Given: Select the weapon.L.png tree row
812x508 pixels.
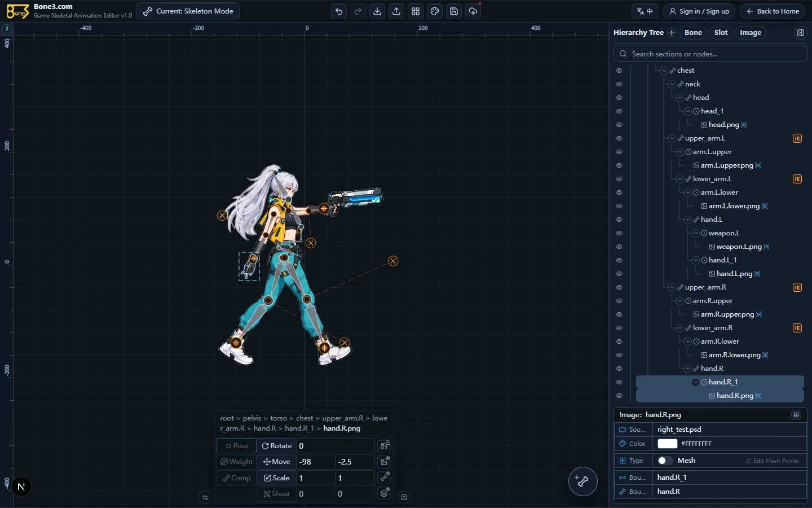Looking at the screenshot, I should tap(739, 247).
